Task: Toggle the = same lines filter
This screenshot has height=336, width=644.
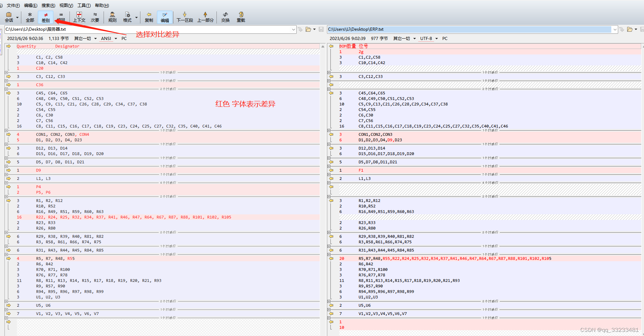Action: (x=61, y=17)
